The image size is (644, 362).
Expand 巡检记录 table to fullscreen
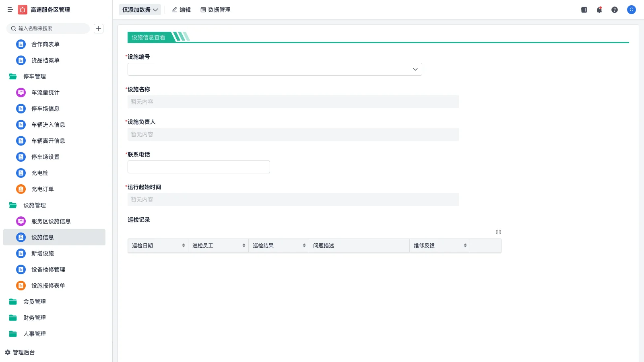pyautogui.click(x=498, y=232)
